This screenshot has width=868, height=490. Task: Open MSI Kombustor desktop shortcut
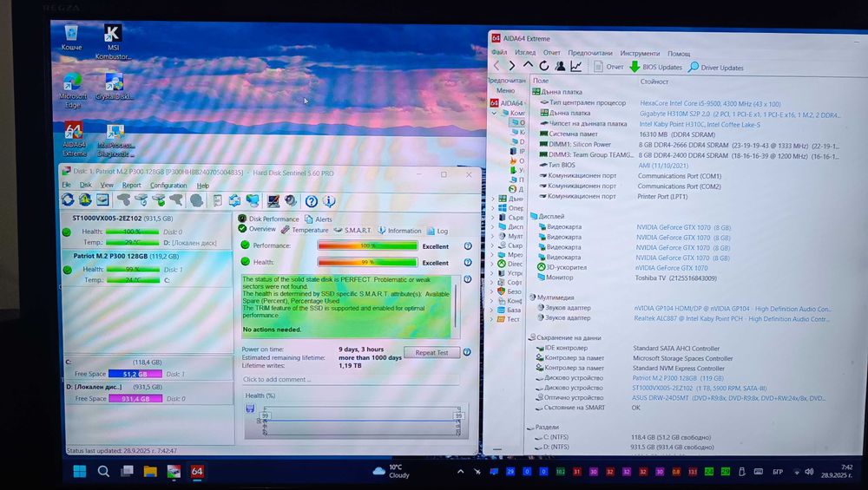click(112, 42)
